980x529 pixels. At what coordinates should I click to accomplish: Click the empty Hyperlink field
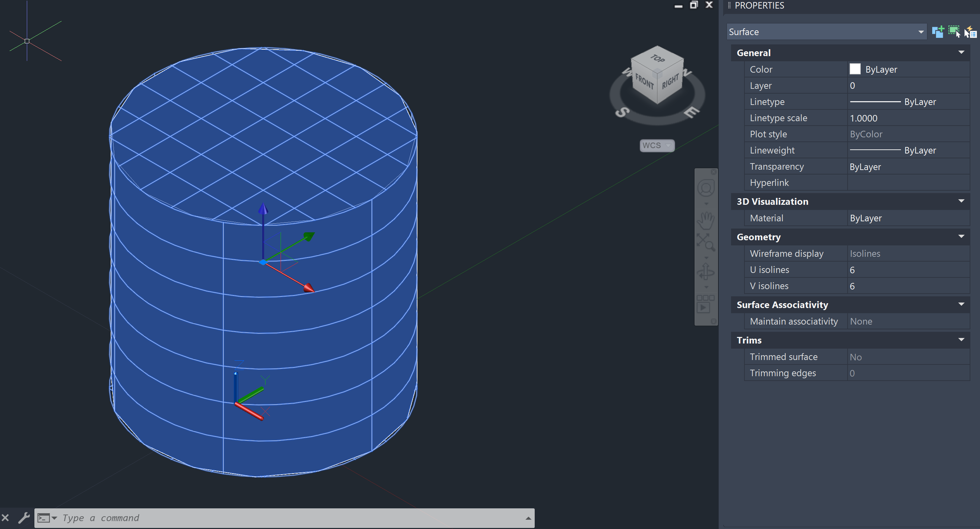point(908,183)
